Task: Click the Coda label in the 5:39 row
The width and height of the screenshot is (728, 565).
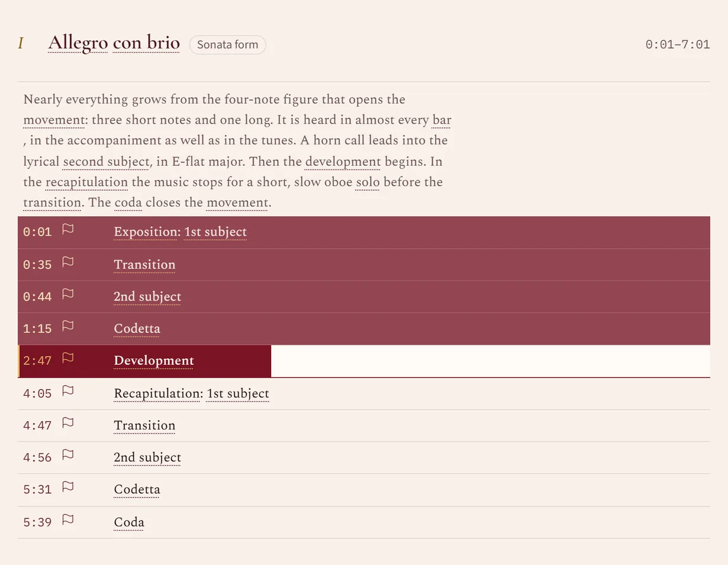Action: [x=129, y=522]
